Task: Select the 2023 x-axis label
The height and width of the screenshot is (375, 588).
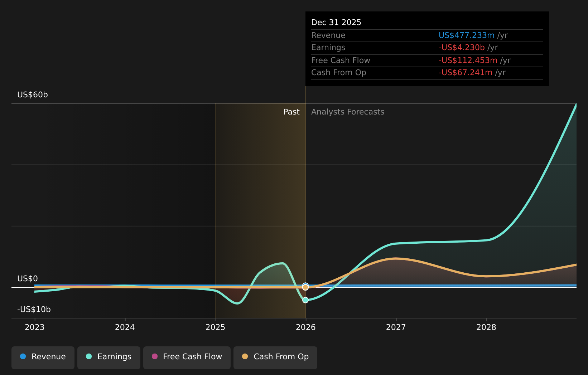Action: click(x=35, y=327)
